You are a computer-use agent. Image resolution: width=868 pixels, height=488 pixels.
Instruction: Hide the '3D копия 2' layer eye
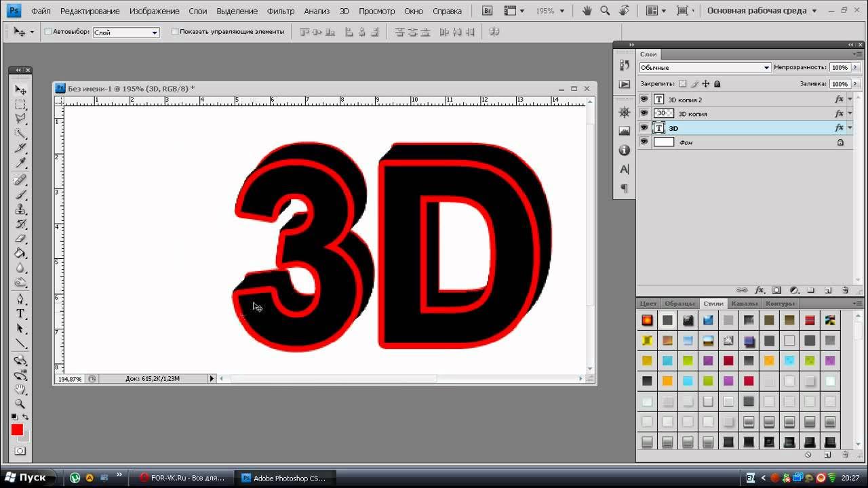click(x=644, y=99)
